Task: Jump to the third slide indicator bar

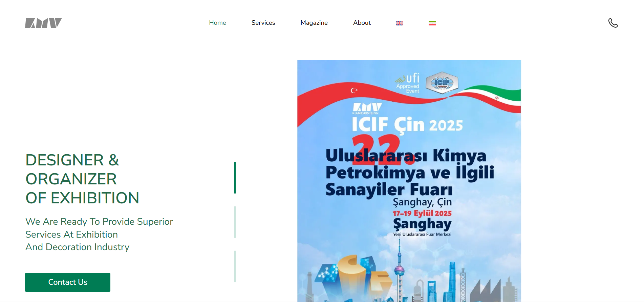Action: 235,266
